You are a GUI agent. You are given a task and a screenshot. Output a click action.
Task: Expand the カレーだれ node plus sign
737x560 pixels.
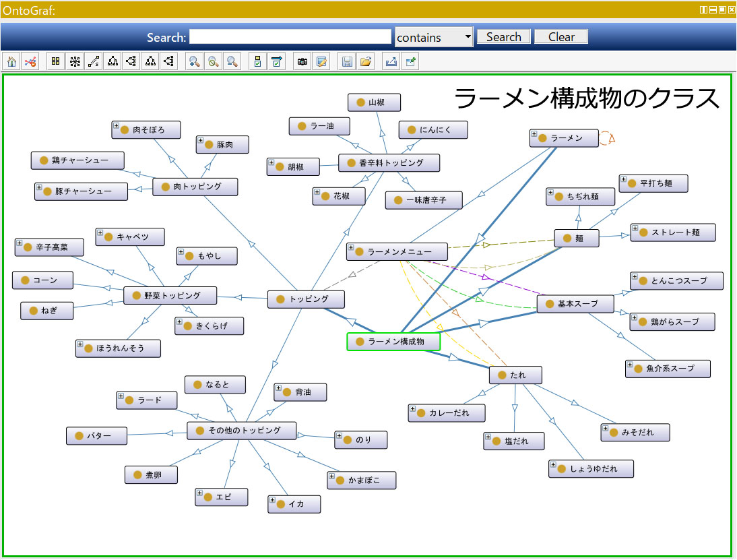413,408
